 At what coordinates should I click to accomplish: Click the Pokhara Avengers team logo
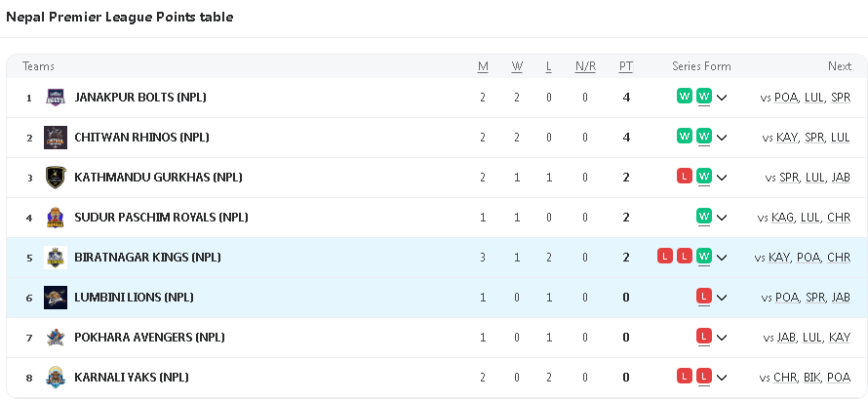56,337
